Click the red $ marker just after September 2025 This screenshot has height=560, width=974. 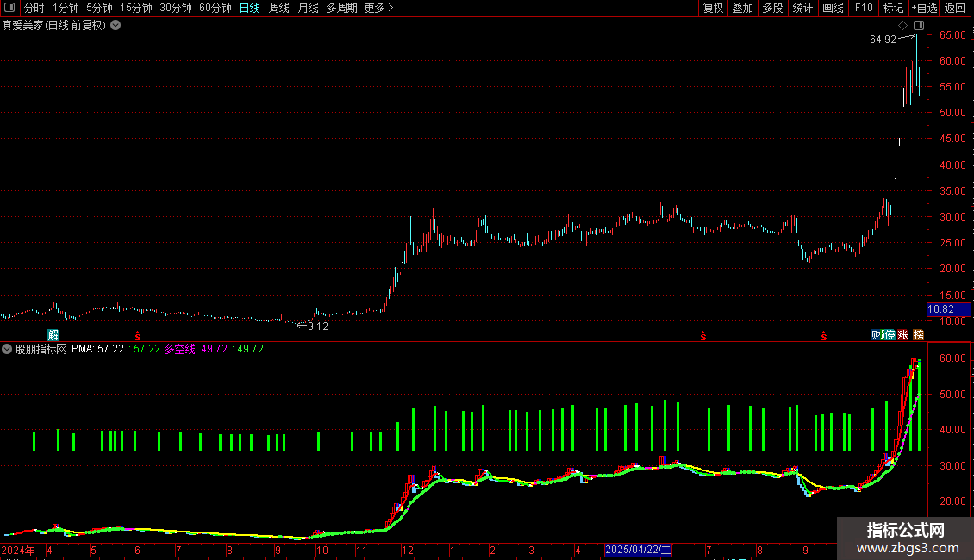824,336
